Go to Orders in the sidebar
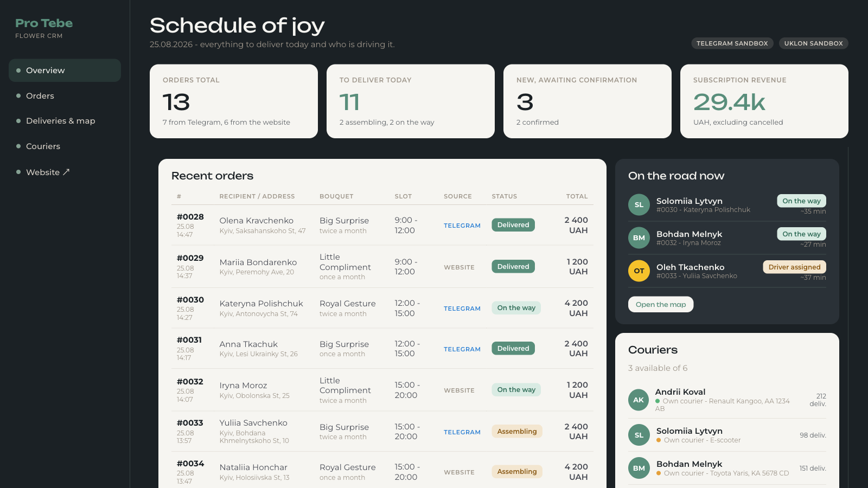868x488 pixels. 65,96
